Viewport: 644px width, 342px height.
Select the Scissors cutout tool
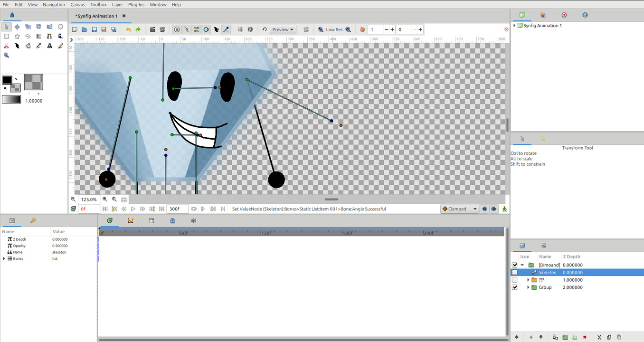coord(7,46)
